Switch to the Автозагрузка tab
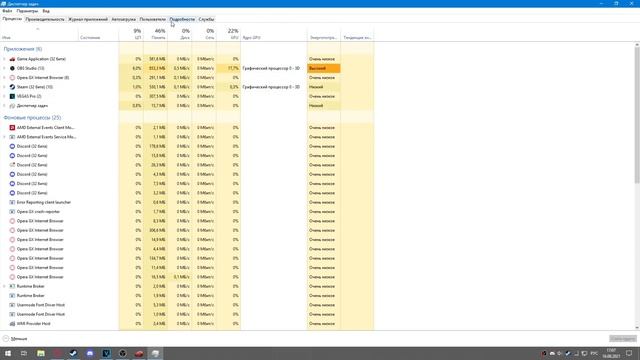 click(123, 19)
